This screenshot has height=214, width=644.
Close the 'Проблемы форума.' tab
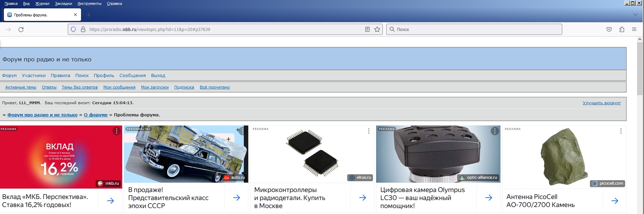tap(75, 15)
